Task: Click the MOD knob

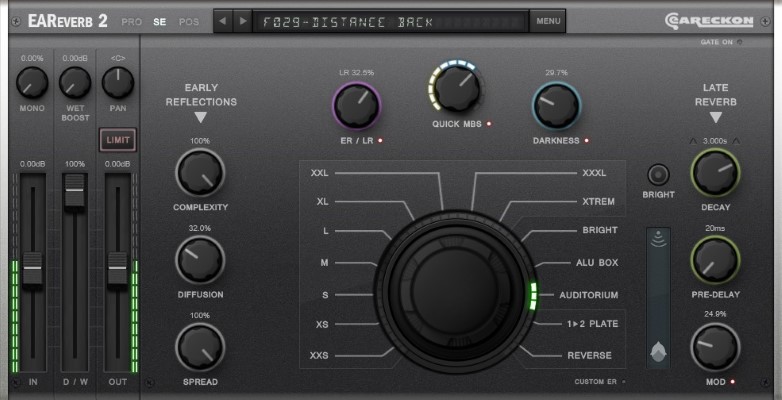Action: pyautogui.click(x=715, y=347)
